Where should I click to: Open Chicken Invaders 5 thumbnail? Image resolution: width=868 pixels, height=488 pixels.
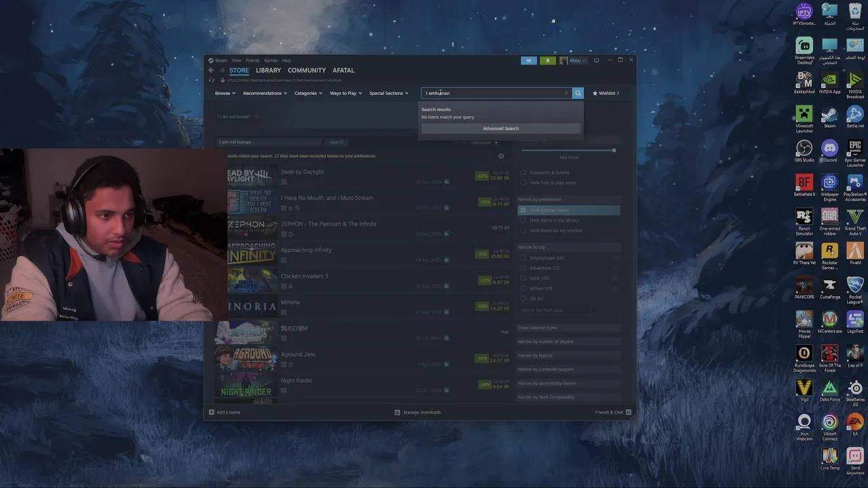(252, 280)
